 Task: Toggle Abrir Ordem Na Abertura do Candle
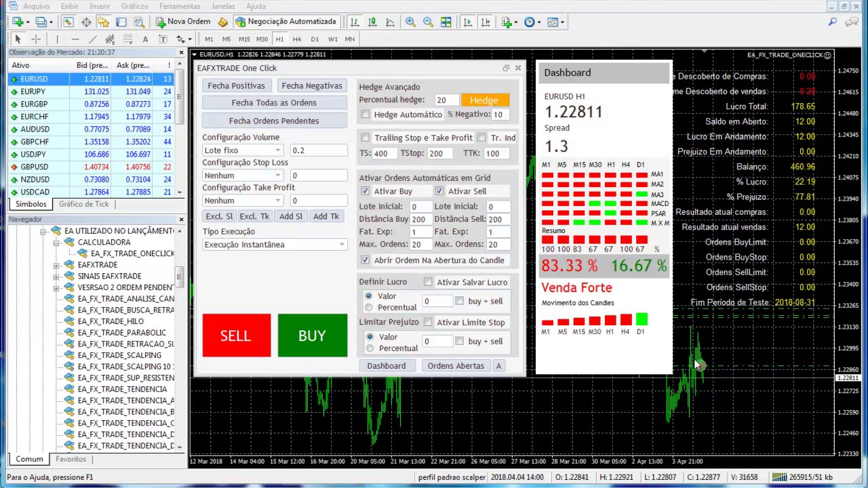366,260
